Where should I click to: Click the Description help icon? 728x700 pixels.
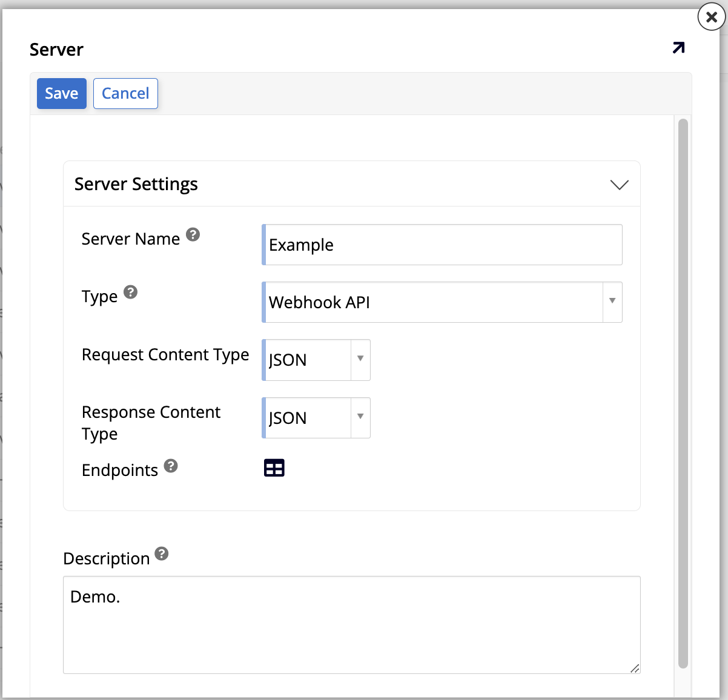tap(160, 553)
